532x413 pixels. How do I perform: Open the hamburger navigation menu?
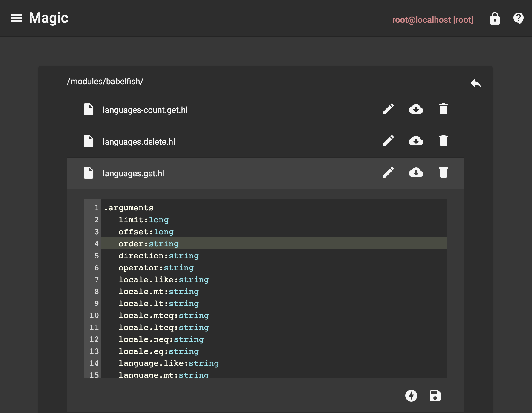pos(17,18)
